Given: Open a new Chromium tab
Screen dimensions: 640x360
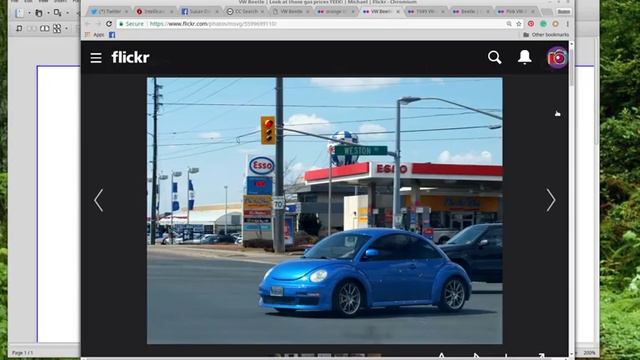Looking at the screenshot, I should pos(547,12).
